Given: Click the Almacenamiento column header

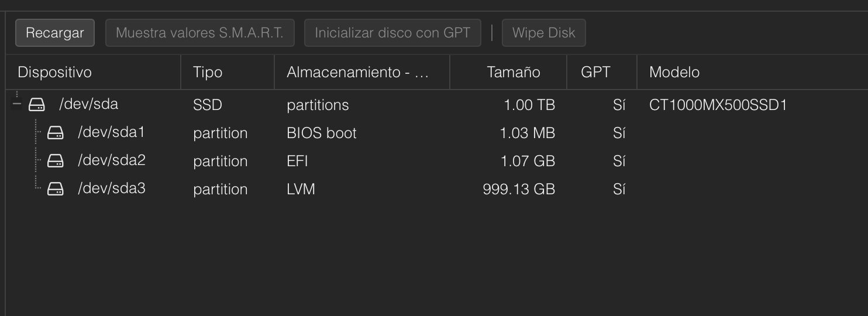Looking at the screenshot, I should tap(357, 72).
